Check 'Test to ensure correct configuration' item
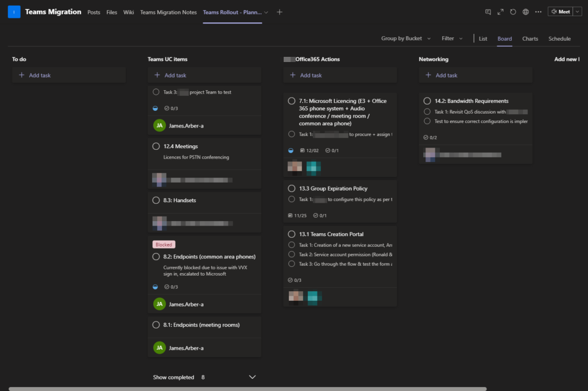Image resolution: width=588 pixels, height=391 pixels. pos(427,121)
